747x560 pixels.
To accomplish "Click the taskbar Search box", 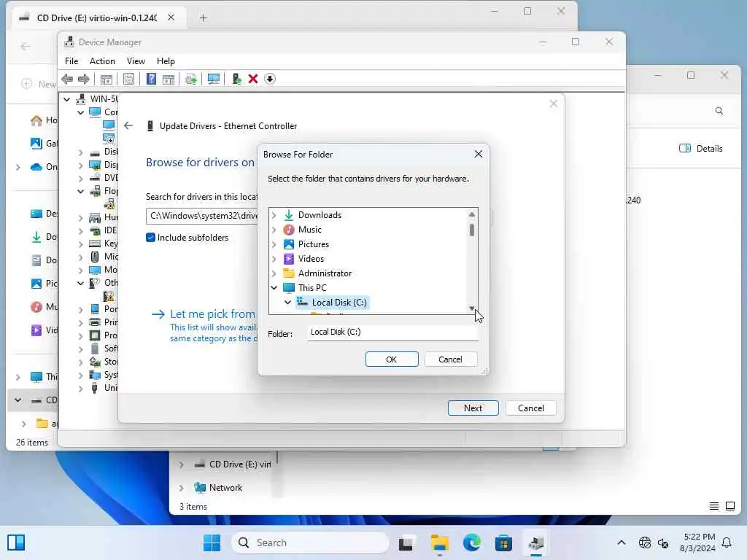I will pyautogui.click(x=310, y=542).
